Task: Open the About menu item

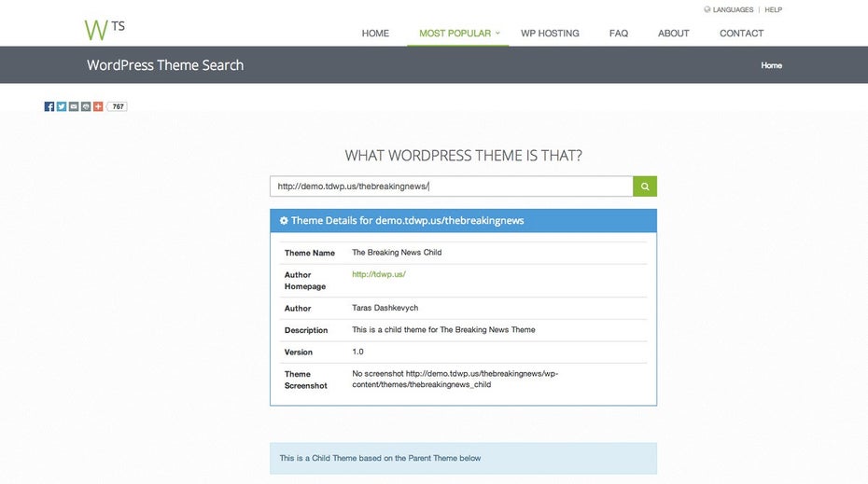Action: [673, 34]
